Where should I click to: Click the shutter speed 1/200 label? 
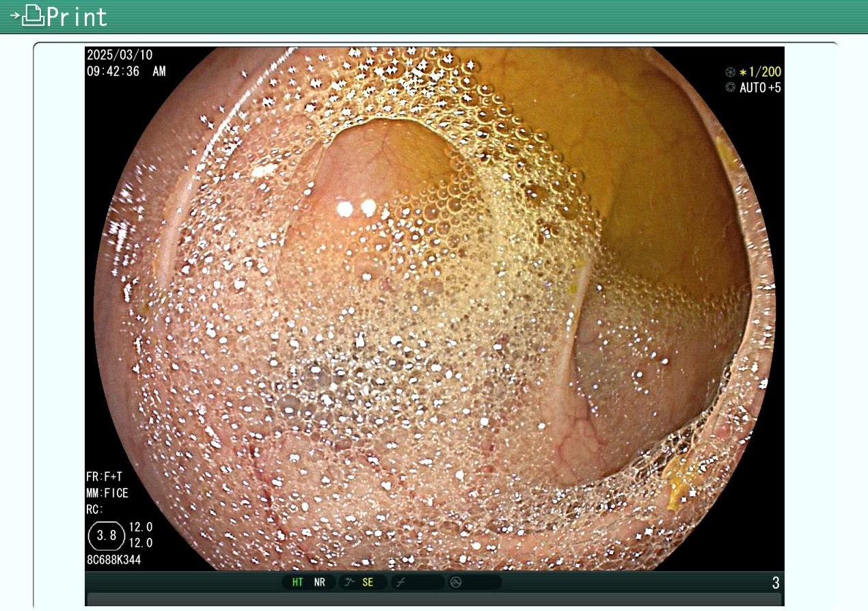click(x=760, y=72)
